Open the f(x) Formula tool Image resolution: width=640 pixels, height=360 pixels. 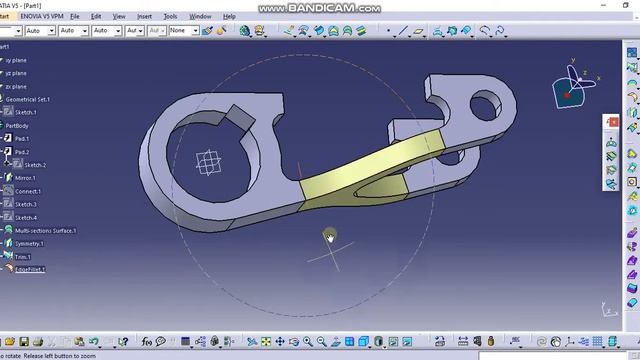click(x=147, y=342)
